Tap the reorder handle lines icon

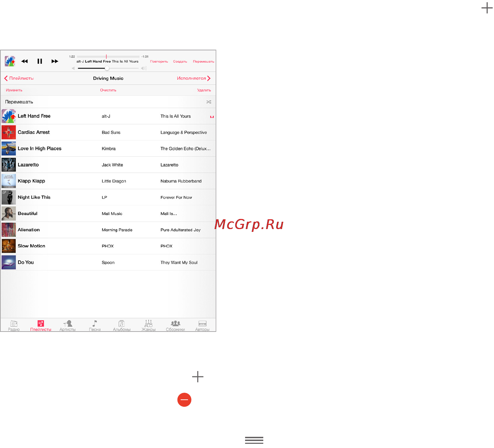pos(254,440)
